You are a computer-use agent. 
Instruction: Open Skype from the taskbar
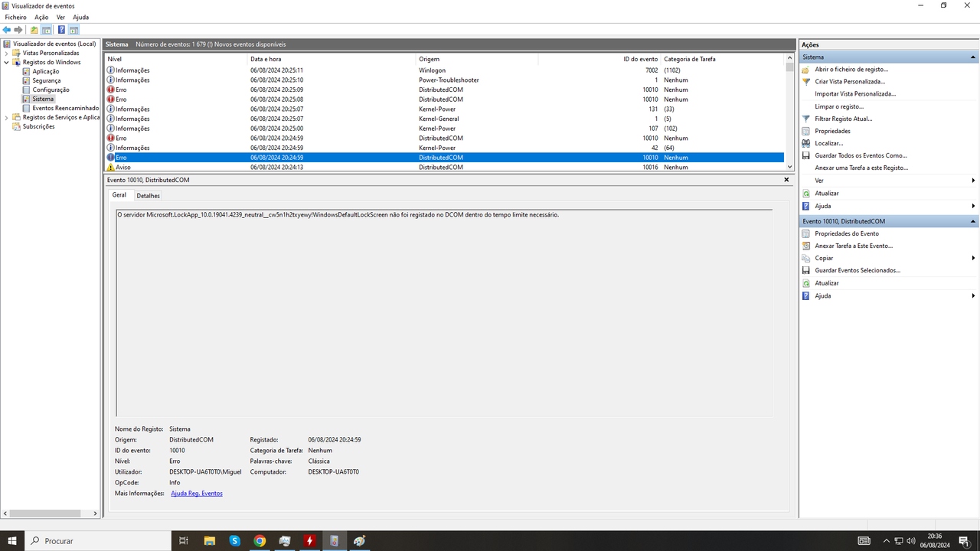(235, 541)
